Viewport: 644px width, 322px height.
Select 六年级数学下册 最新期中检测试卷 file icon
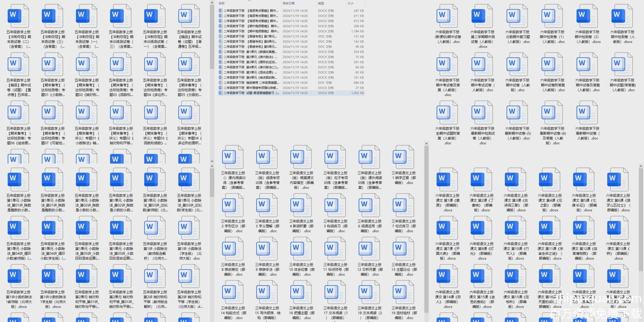pyautogui.click(x=482, y=112)
